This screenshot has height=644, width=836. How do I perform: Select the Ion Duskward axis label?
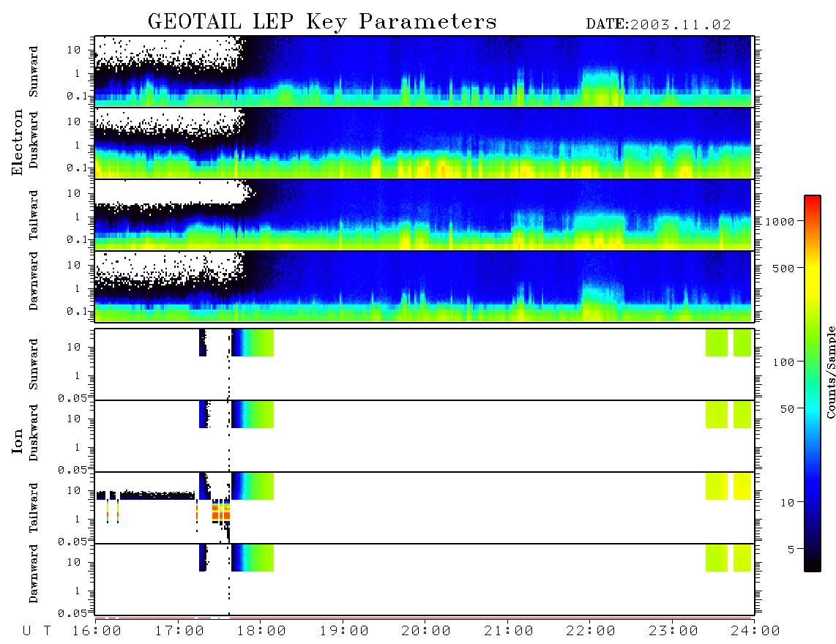pyautogui.click(x=34, y=433)
